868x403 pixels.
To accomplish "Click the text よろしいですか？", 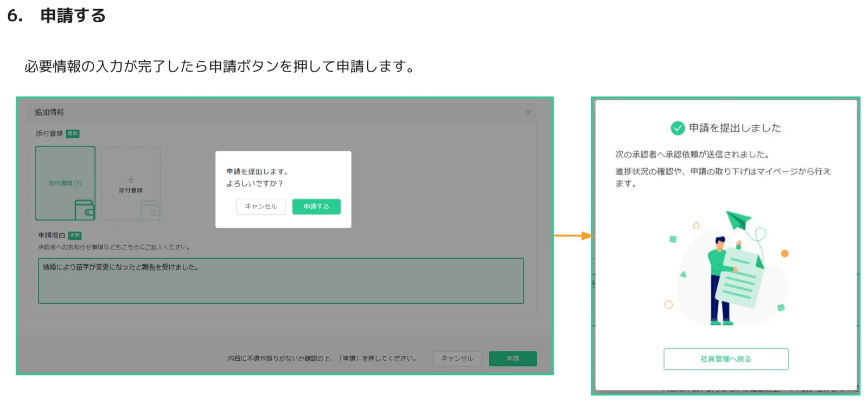I will [255, 183].
